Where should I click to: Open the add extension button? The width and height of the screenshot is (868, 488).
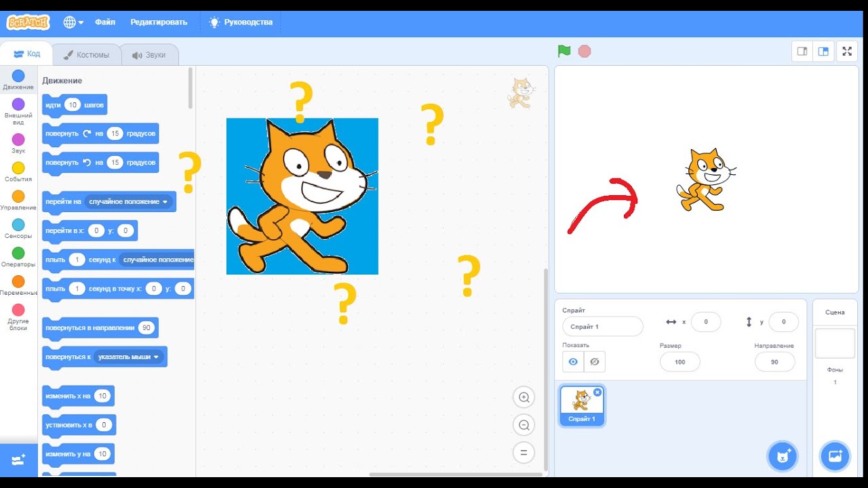18,460
